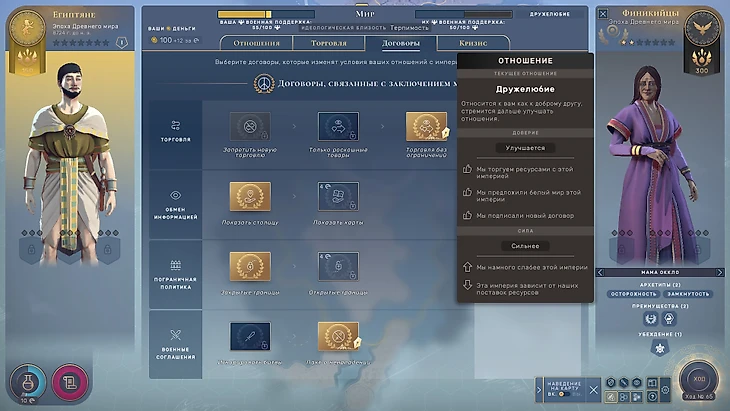Screen dimensions: 730x411
Task: Click the second hexagon advantage icon
Action: (x=669, y=319)
